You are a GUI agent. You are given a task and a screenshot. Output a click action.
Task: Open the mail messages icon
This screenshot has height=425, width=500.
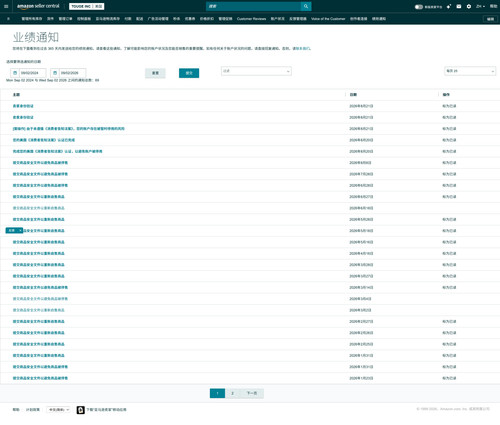tap(459, 6)
